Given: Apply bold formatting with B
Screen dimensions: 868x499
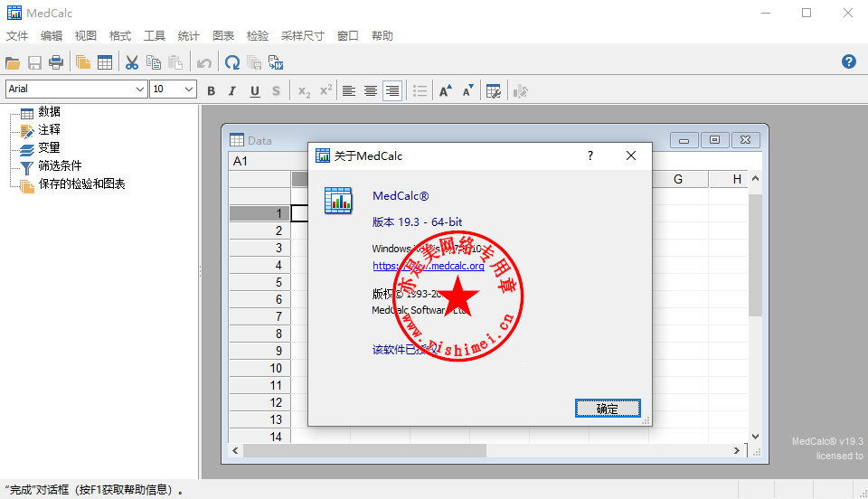Looking at the screenshot, I should coord(211,91).
